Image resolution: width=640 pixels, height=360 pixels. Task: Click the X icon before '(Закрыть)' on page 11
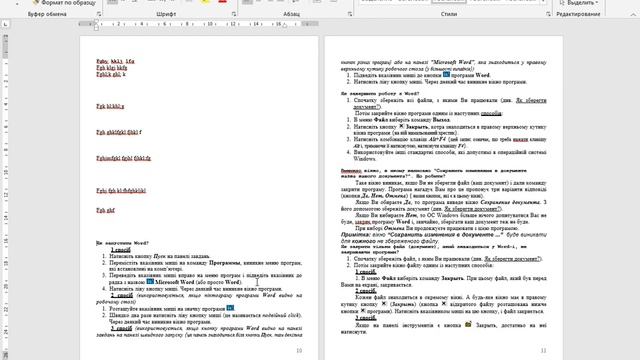point(384,304)
